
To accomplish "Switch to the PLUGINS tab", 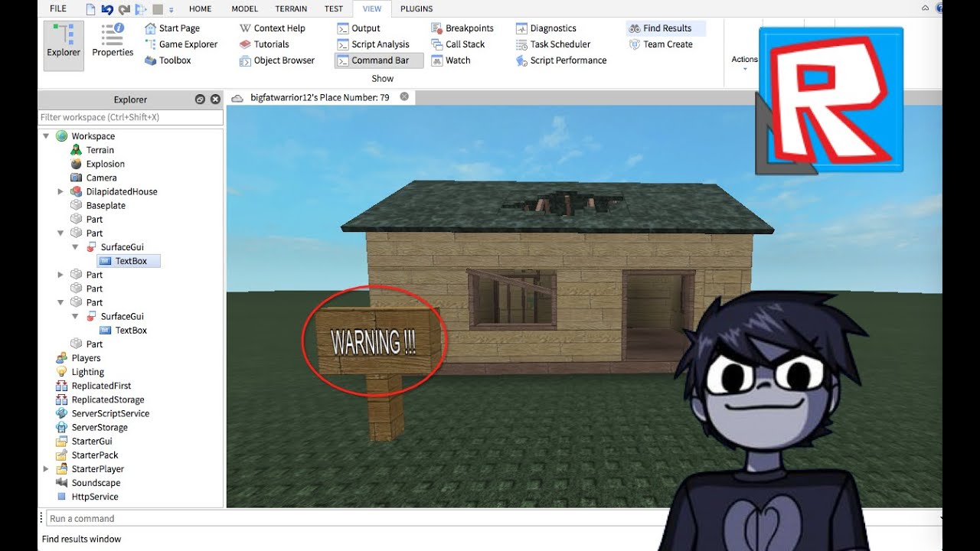I will 416,9.
